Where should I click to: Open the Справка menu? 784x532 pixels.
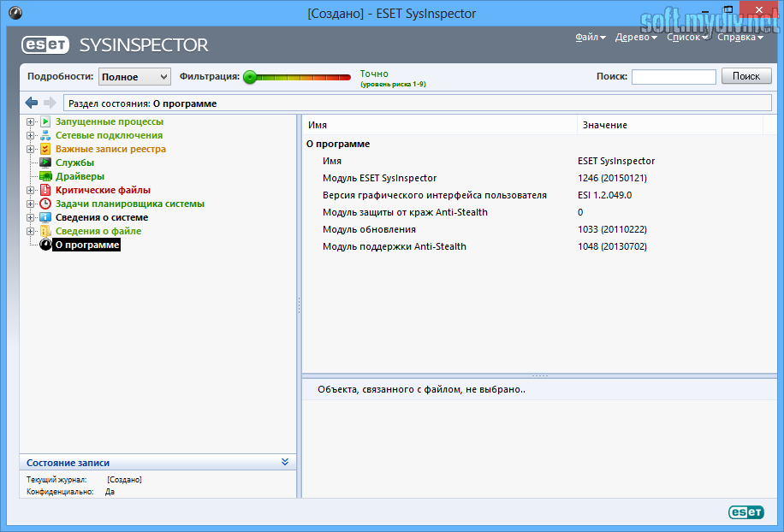coord(740,37)
